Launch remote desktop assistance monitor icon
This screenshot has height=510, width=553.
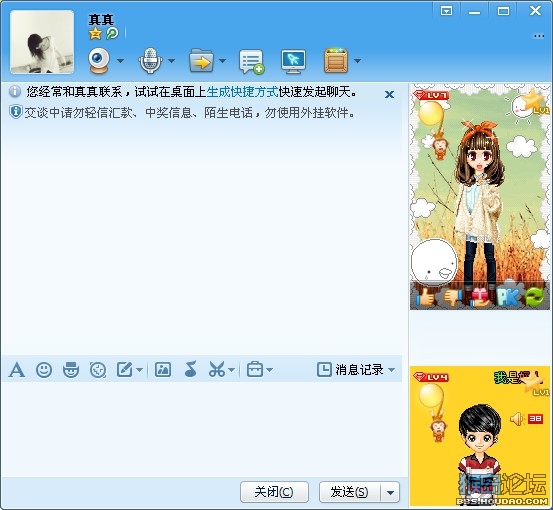[293, 62]
